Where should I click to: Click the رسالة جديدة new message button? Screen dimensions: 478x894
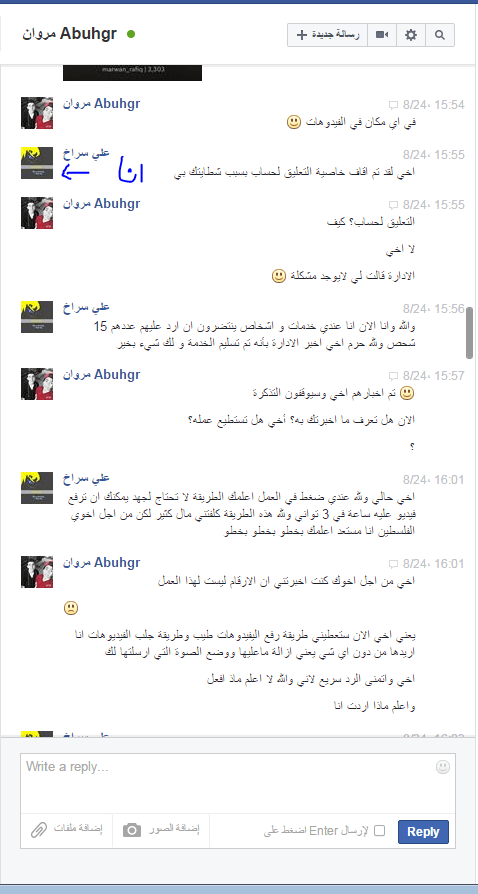tap(327, 35)
